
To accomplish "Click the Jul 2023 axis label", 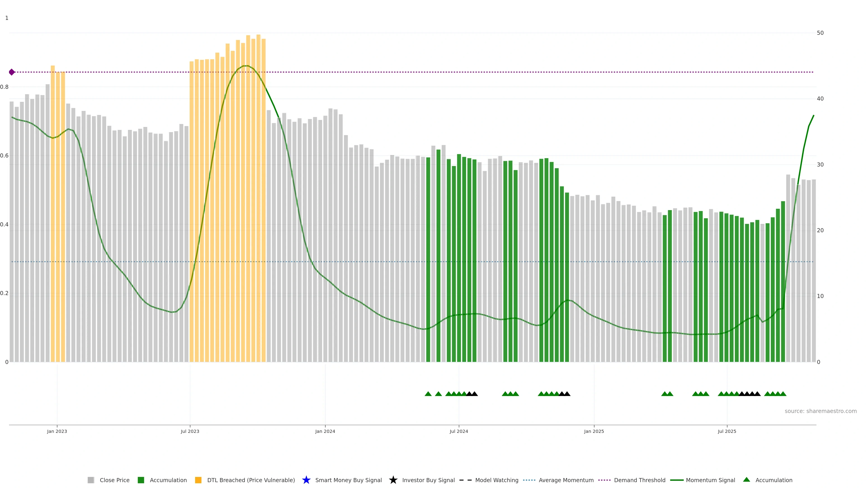I will point(190,431).
